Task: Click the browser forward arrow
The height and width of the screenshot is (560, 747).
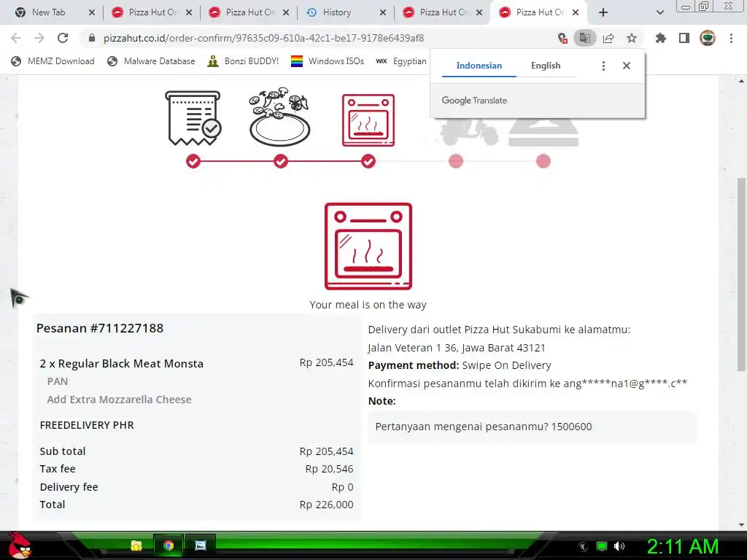Action: [39, 38]
